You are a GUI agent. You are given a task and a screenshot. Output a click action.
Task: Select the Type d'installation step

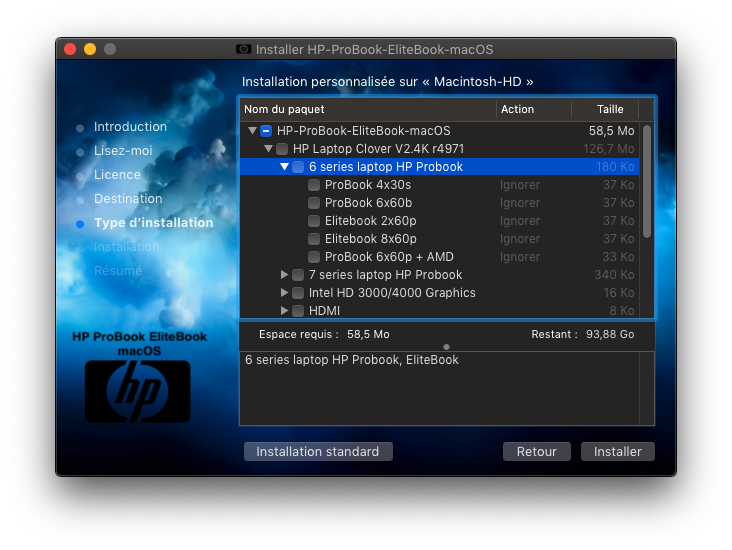click(154, 223)
